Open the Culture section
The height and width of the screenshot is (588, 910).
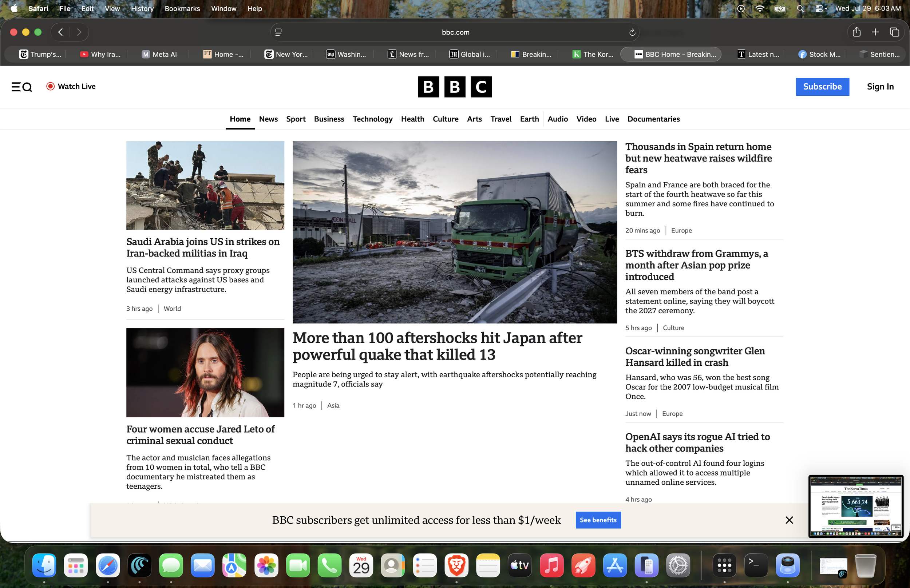pyautogui.click(x=446, y=119)
